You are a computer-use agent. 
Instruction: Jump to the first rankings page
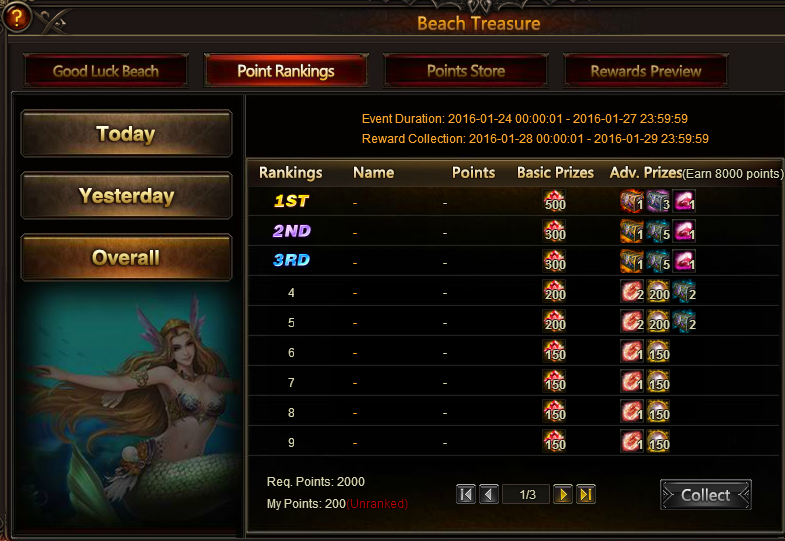(x=466, y=494)
